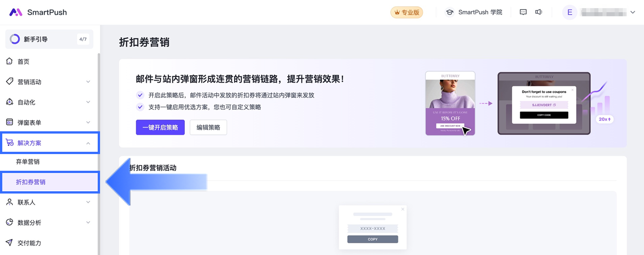Click the user avatar E circle
644x255 pixels.
pos(569,12)
